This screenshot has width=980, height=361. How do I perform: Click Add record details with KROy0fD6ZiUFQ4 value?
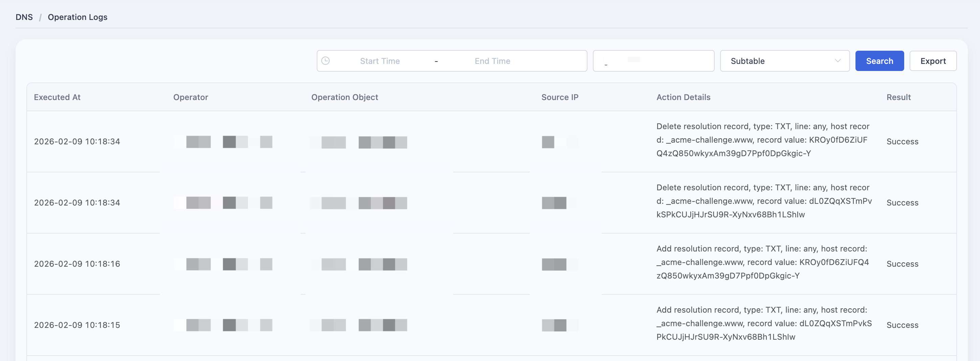click(x=762, y=262)
